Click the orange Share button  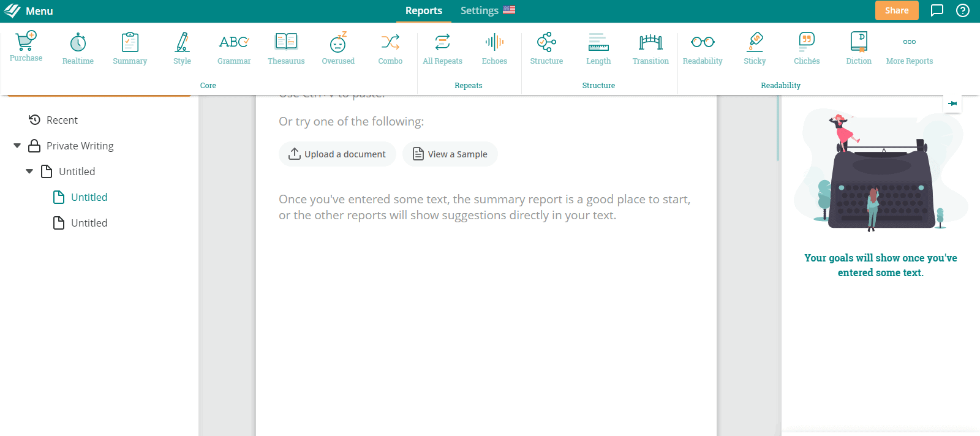point(897,10)
